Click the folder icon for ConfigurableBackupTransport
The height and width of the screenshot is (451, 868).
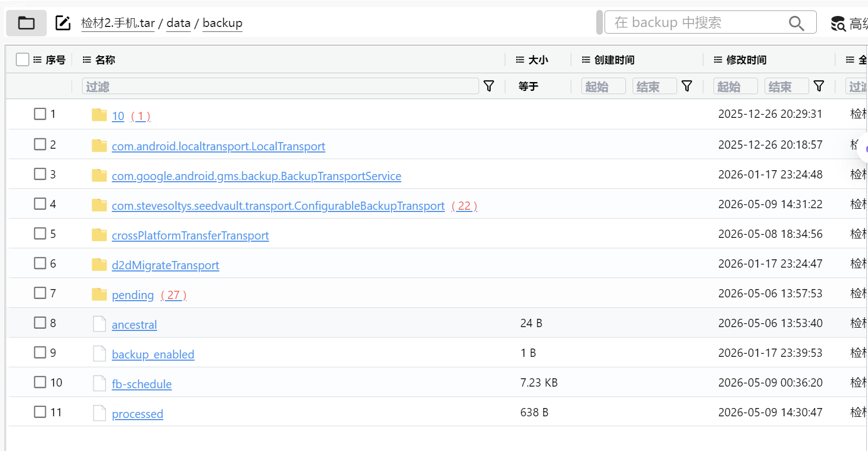click(99, 204)
